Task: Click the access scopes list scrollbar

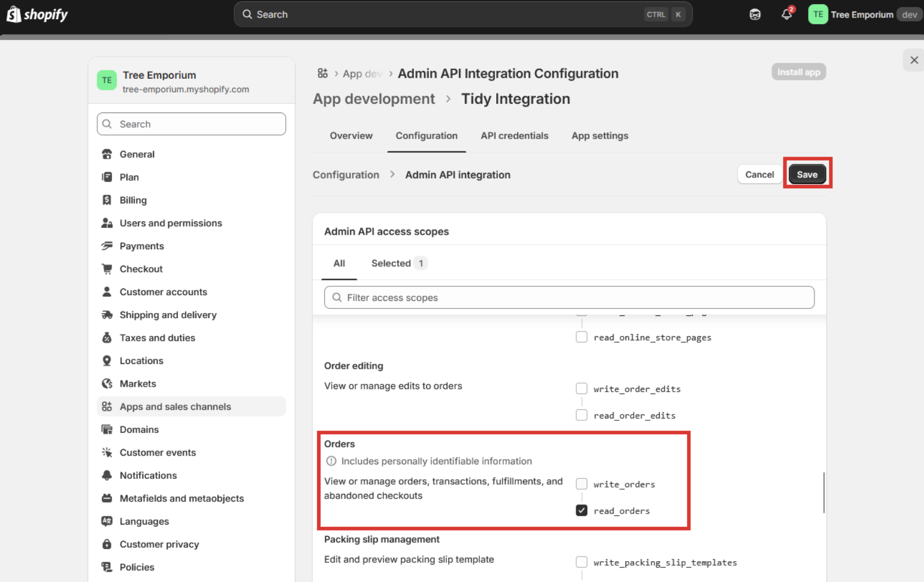Action: click(824, 493)
